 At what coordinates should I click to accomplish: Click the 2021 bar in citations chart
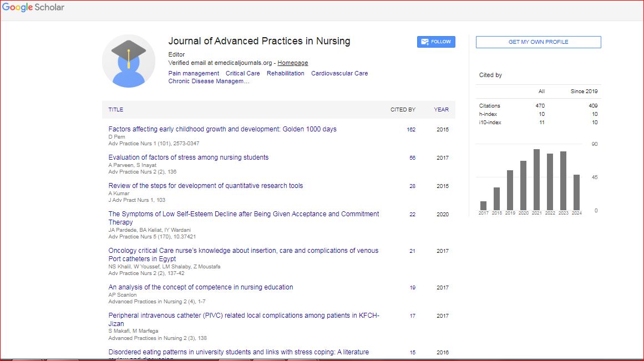click(536, 179)
